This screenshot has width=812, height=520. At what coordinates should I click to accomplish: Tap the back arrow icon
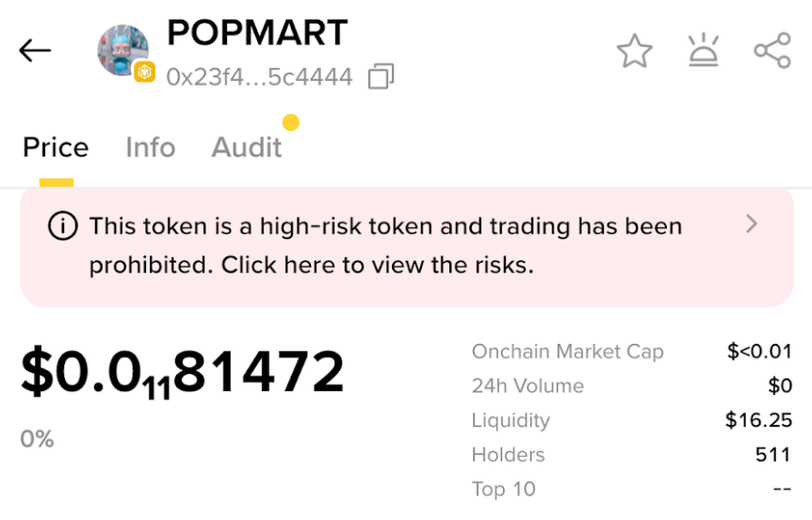point(35,51)
